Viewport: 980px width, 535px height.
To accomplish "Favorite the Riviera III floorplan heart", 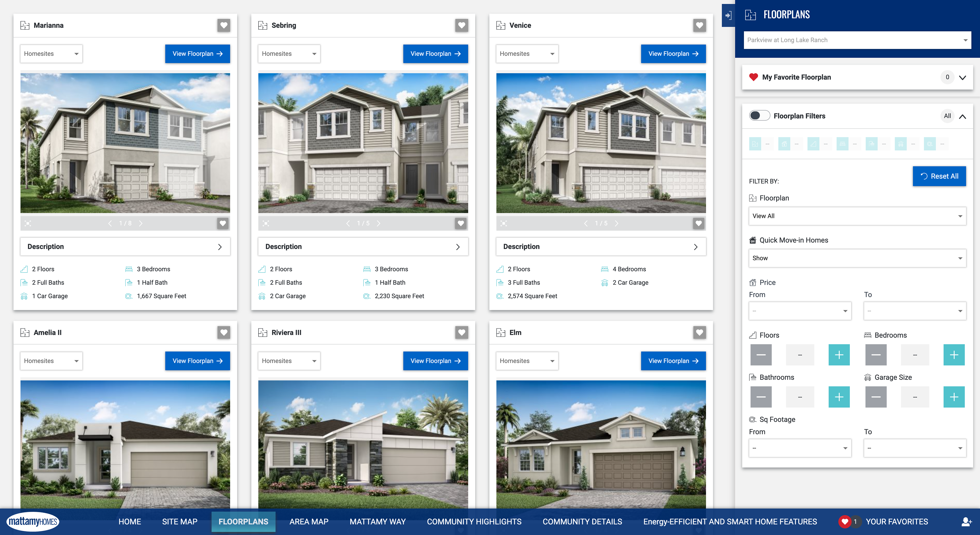I will tap(461, 333).
